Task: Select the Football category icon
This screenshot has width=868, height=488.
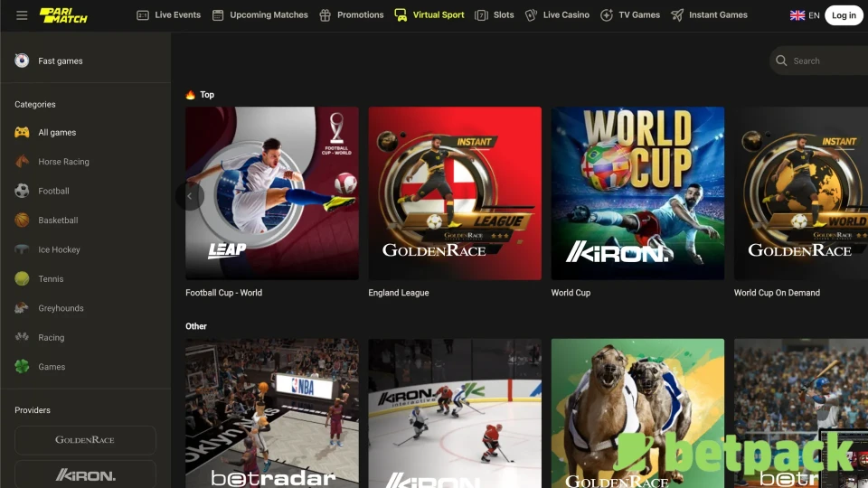Action: 22,191
